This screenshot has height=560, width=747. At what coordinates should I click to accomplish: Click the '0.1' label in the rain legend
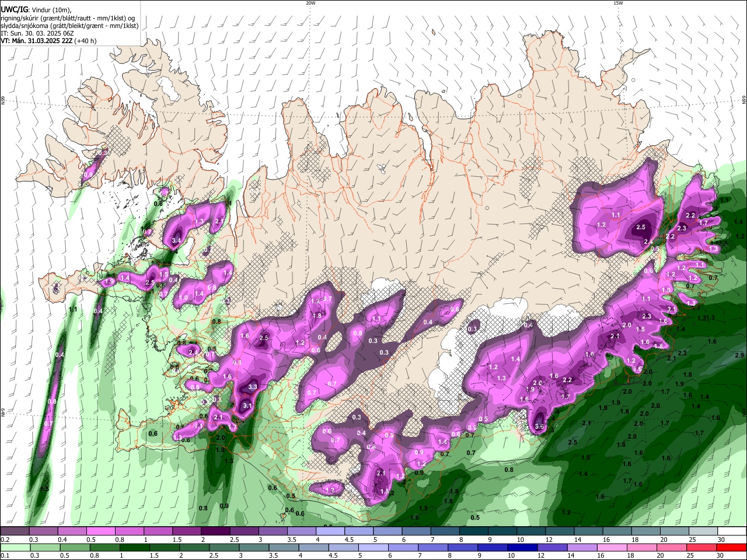[5, 555]
